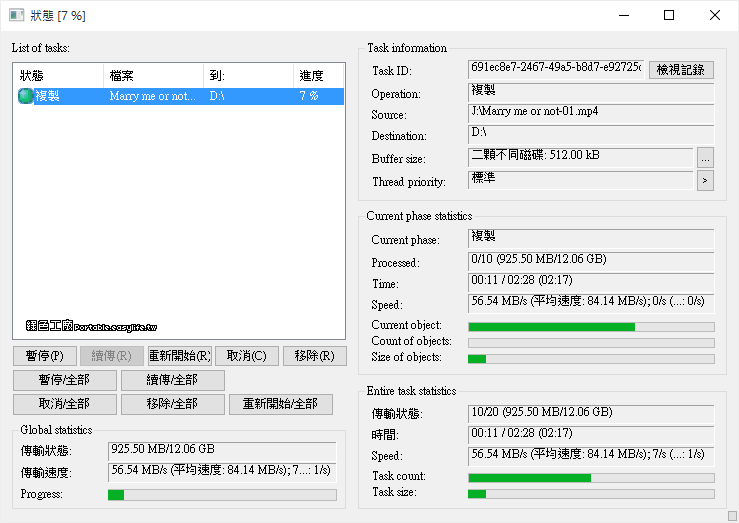
Task: Click the Entire task 傳輸狀態 10/20 field
Action: coord(591,414)
